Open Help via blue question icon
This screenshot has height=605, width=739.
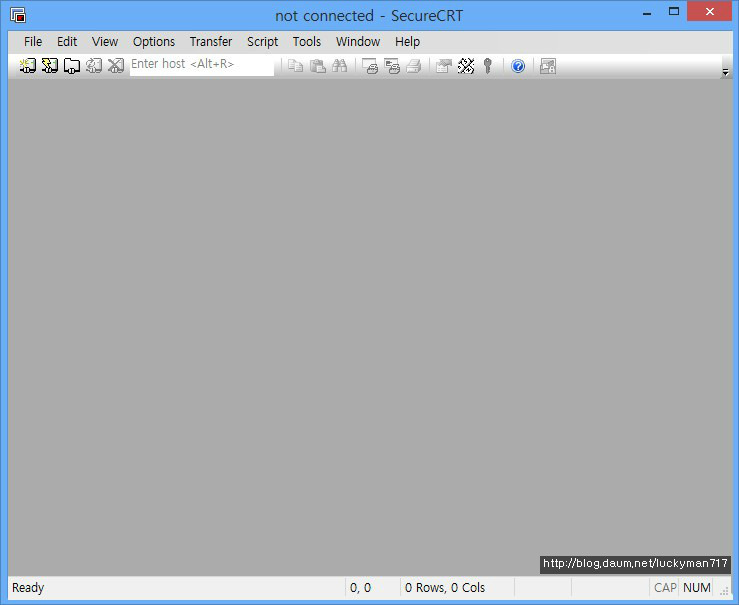pyautogui.click(x=518, y=66)
